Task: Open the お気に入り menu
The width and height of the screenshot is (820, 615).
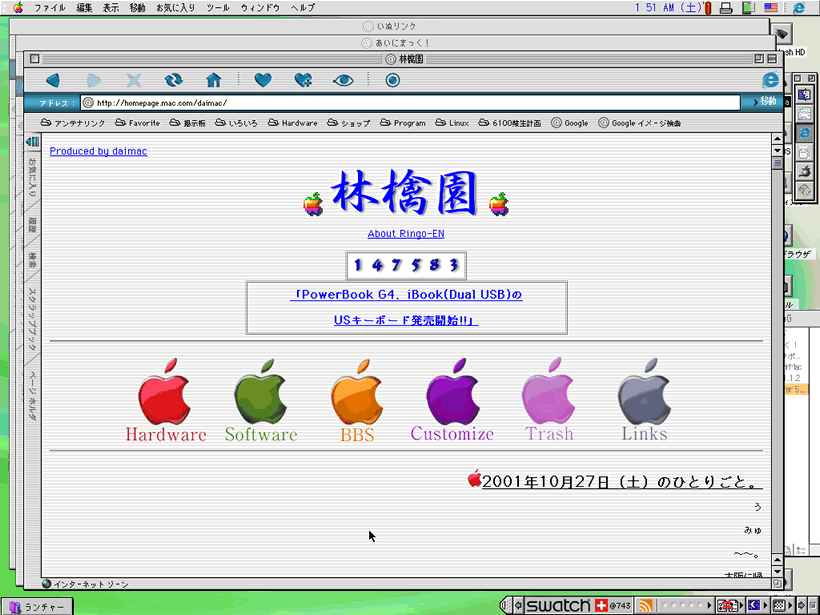Action: click(176, 8)
